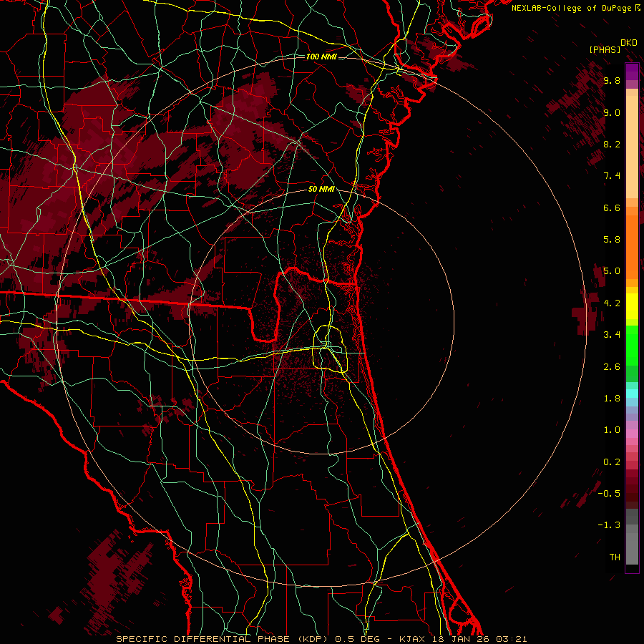Pick the gray TH segment of color bar
644x644 pixels.
(x=632, y=549)
